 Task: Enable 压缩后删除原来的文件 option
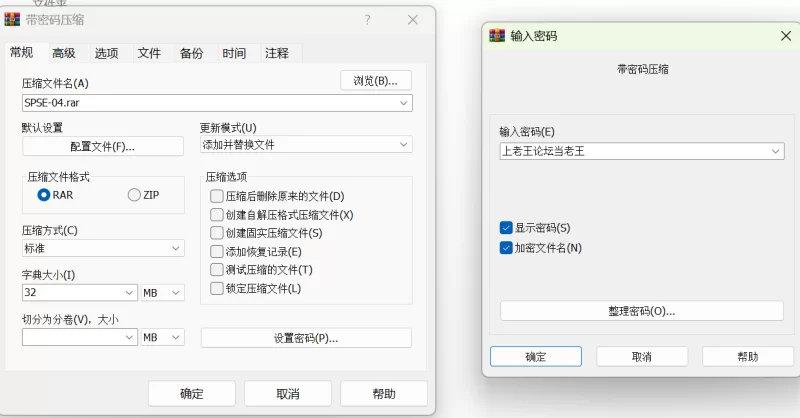[217, 196]
